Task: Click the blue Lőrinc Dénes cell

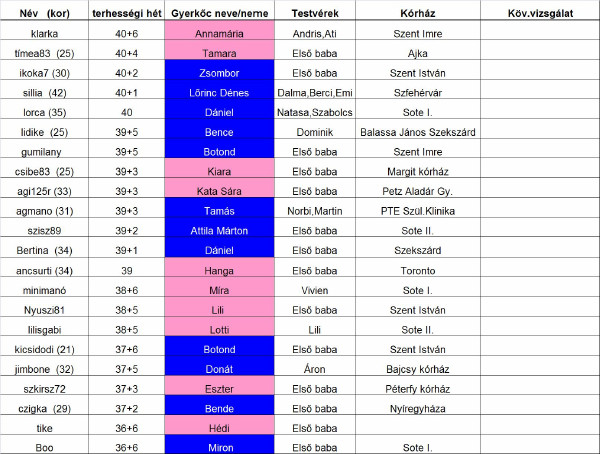Action: coord(219,93)
